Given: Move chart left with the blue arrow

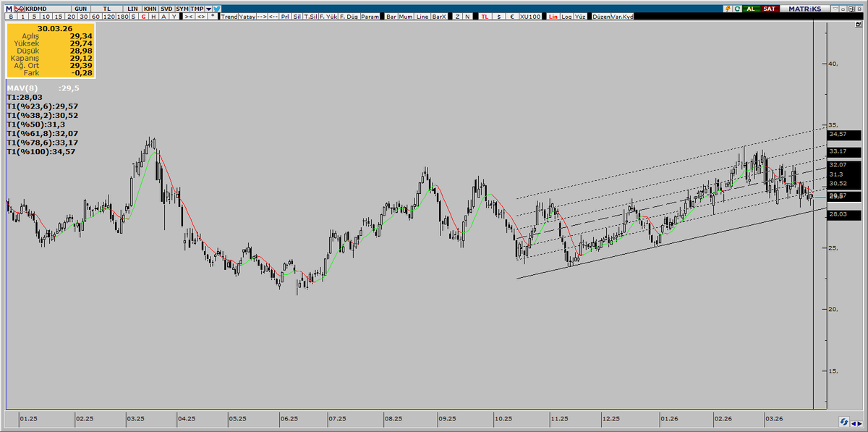Looking at the screenshot, I should click(x=854, y=423).
